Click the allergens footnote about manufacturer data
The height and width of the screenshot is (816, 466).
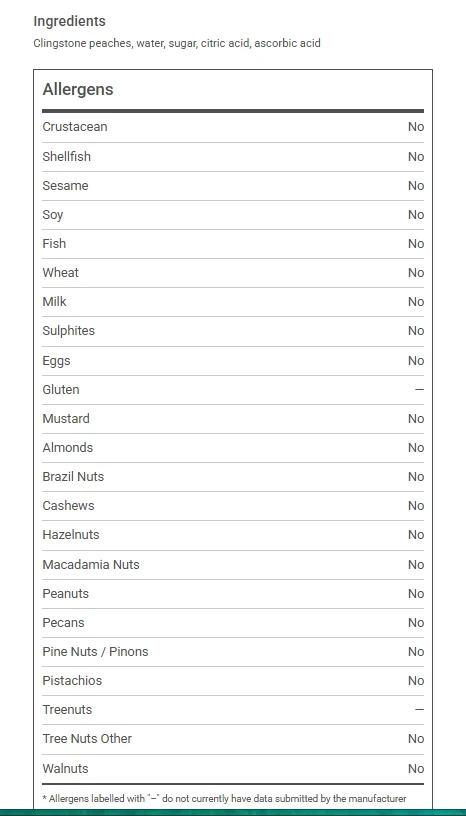224,798
